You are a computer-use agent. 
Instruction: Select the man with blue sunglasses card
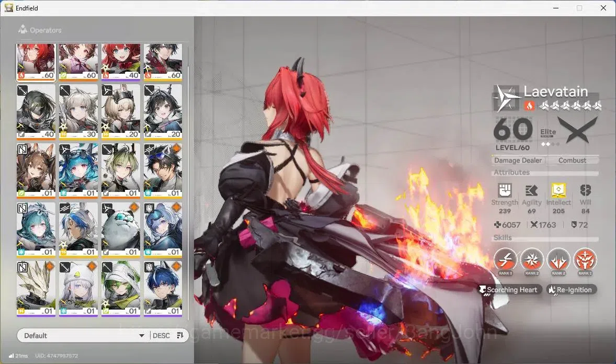pos(163,171)
